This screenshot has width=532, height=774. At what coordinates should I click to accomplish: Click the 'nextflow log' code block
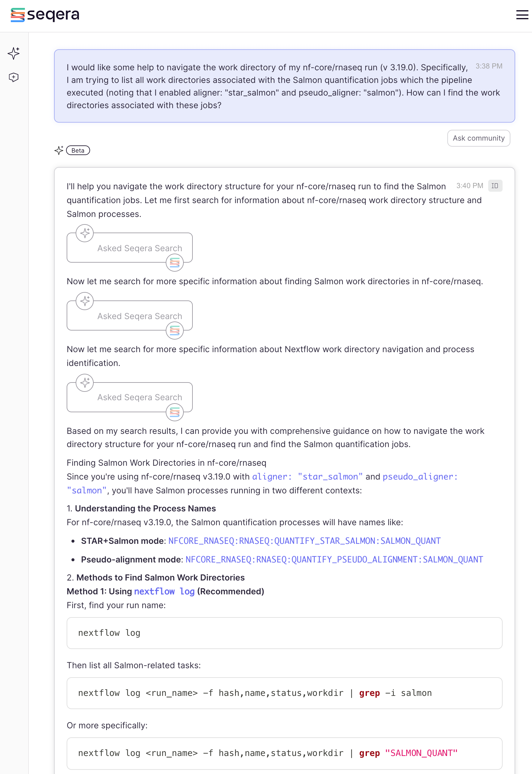point(284,633)
